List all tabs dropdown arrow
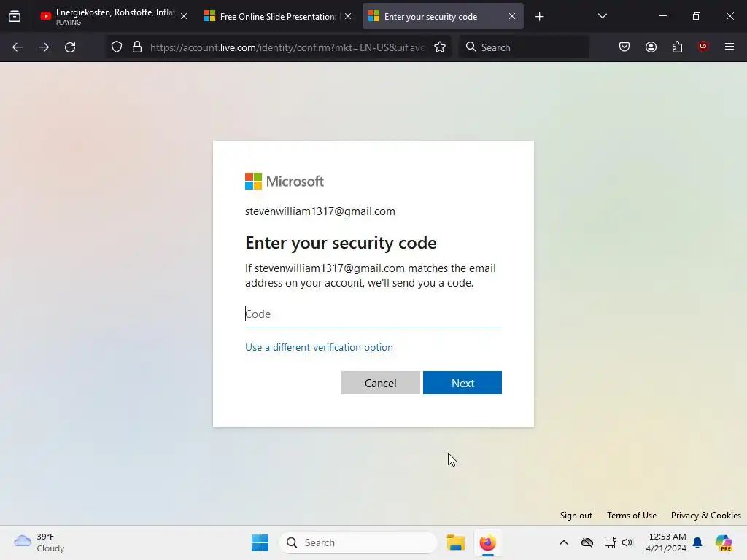This screenshot has width=747, height=560. coord(602,16)
